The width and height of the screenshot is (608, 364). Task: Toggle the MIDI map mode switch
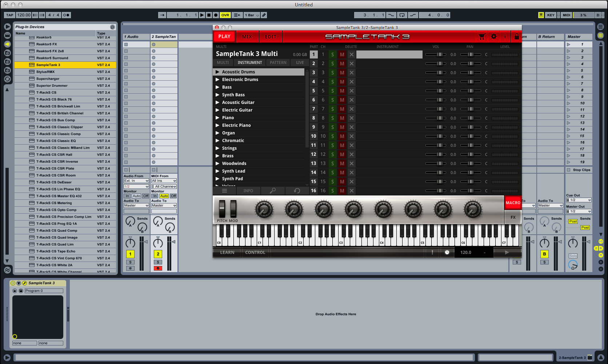[x=566, y=15]
